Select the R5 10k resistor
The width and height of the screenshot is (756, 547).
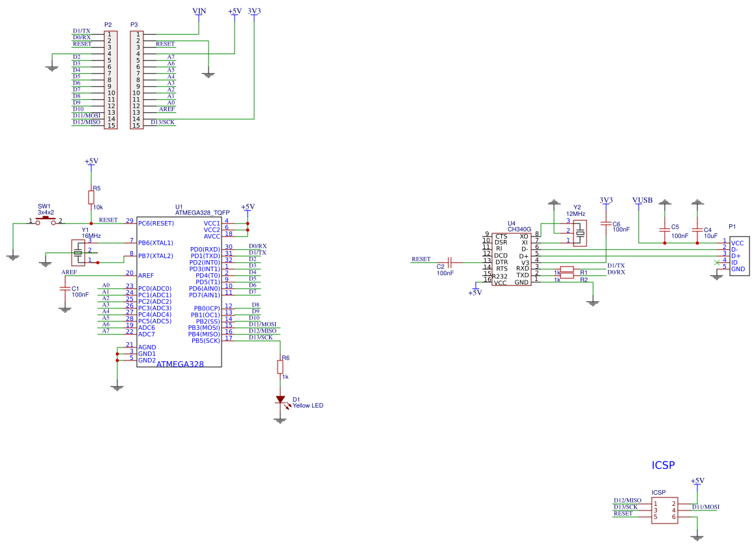point(91,198)
